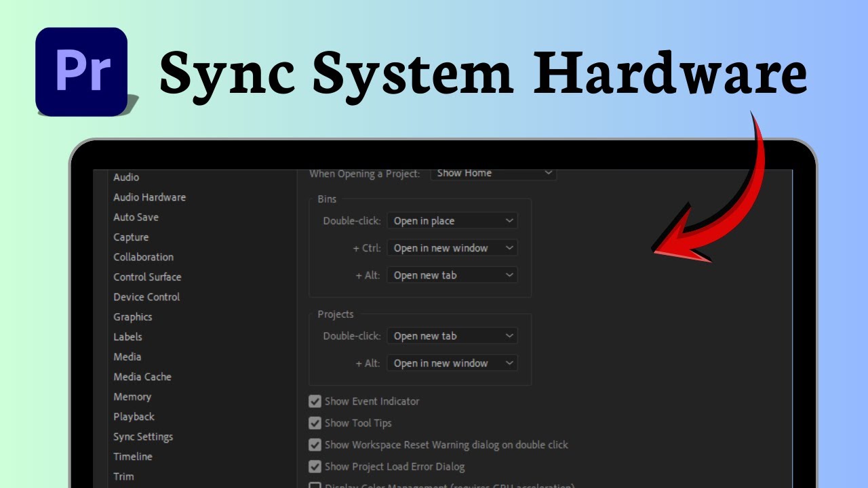Toggle Show Event Indicator checkbox

[315, 401]
